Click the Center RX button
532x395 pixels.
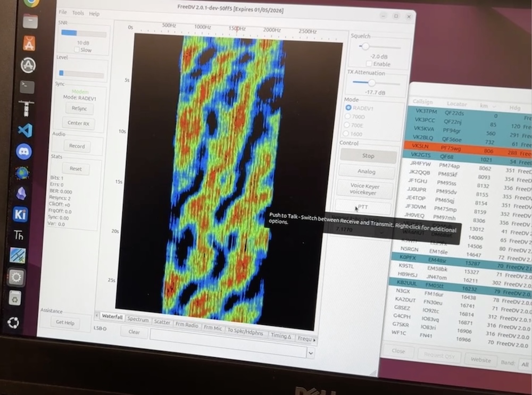point(78,123)
